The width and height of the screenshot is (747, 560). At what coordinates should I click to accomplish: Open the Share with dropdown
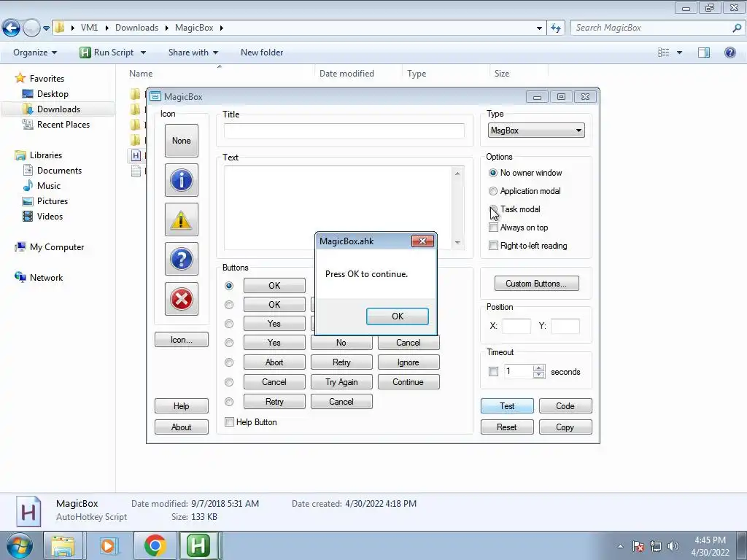(x=193, y=52)
